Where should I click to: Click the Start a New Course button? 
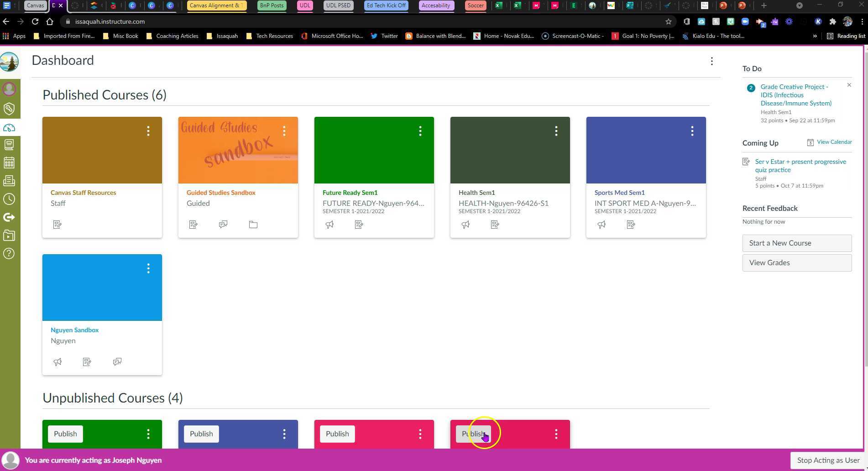click(x=797, y=243)
